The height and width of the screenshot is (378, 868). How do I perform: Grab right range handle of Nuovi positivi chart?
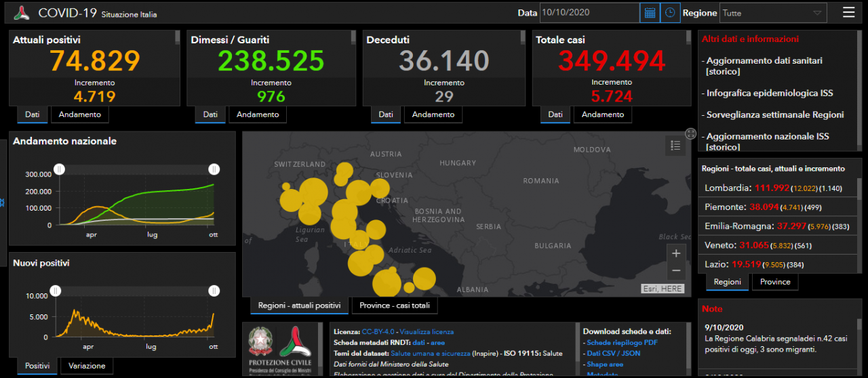pyautogui.click(x=214, y=291)
